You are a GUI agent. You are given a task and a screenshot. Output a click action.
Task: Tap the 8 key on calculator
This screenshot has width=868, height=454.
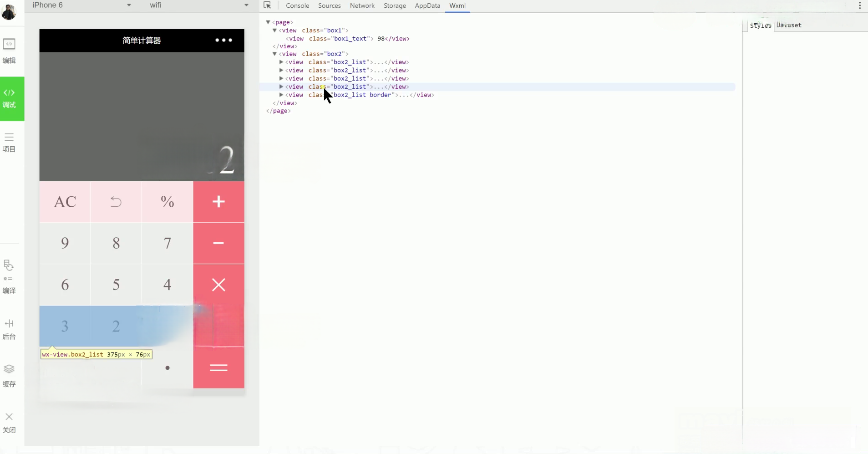[x=116, y=243]
